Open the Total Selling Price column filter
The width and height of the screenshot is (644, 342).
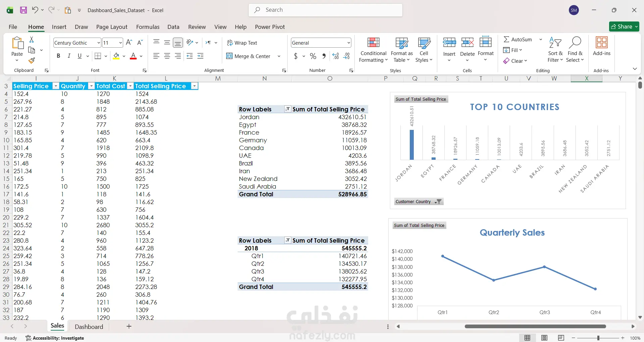tap(194, 86)
